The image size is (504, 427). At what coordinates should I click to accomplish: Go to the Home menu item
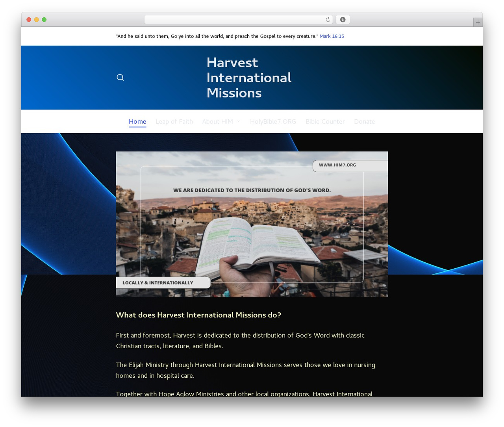pyautogui.click(x=137, y=122)
